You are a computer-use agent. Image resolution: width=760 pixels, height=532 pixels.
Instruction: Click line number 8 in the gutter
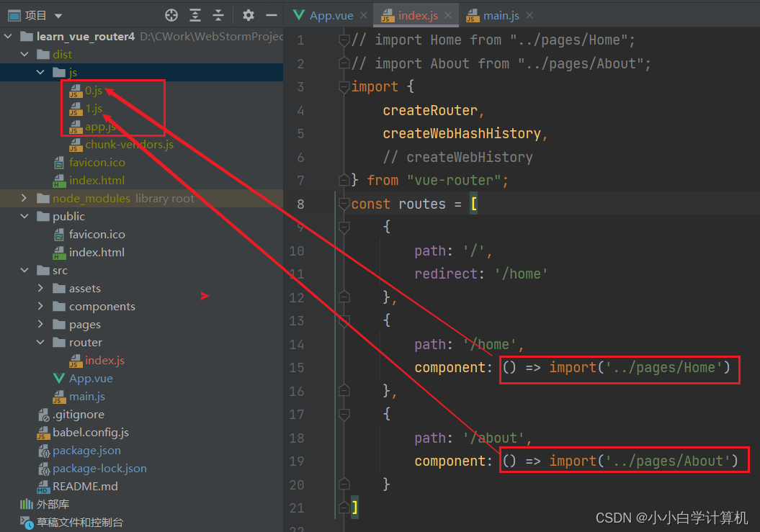point(300,204)
